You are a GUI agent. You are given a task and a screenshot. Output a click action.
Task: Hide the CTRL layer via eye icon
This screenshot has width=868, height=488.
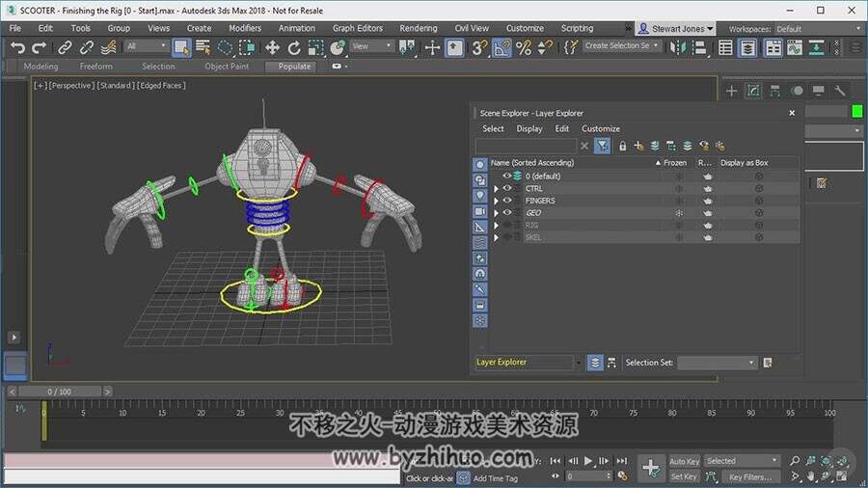point(507,188)
